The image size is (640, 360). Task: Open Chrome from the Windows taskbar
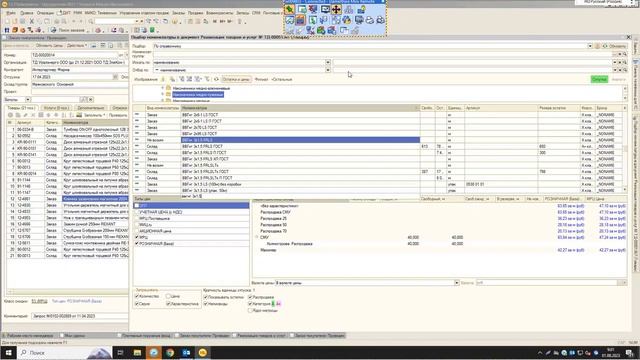(170, 352)
